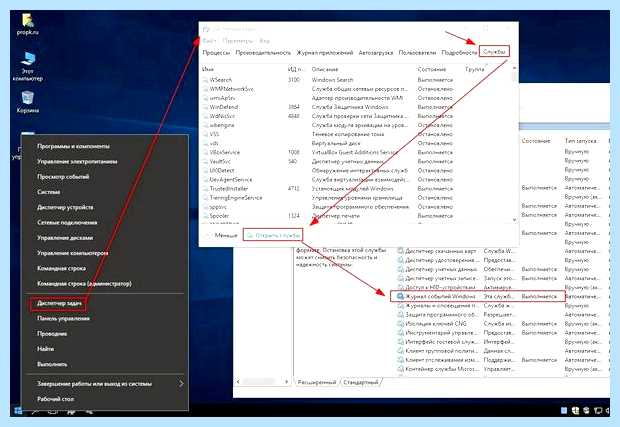Select Инструментарий управления service row

point(500,333)
